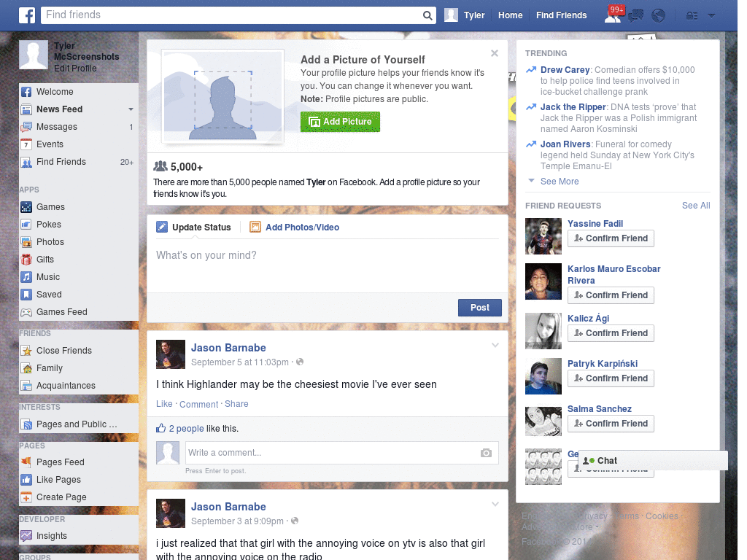This screenshot has width=747, height=560.
Task: Click the search magnifier icon
Action: pyautogui.click(x=427, y=15)
